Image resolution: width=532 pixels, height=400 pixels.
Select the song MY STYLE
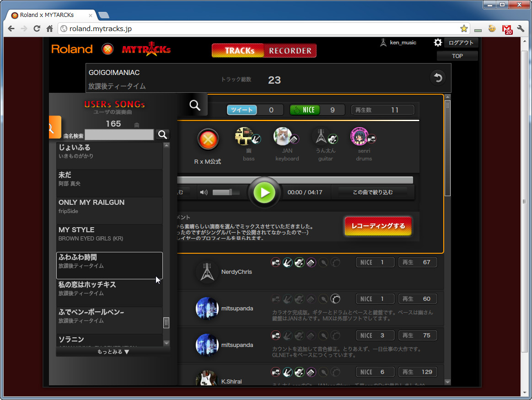click(x=110, y=238)
